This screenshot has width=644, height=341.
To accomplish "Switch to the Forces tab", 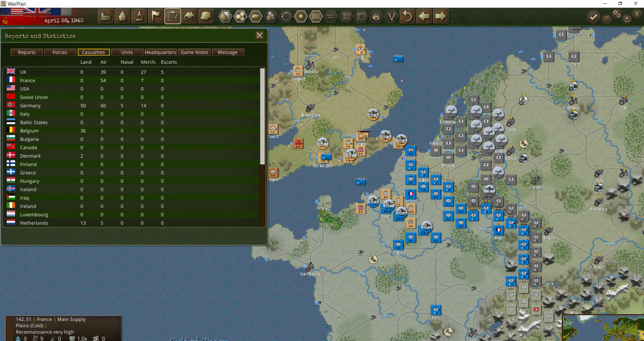I will pos(60,52).
